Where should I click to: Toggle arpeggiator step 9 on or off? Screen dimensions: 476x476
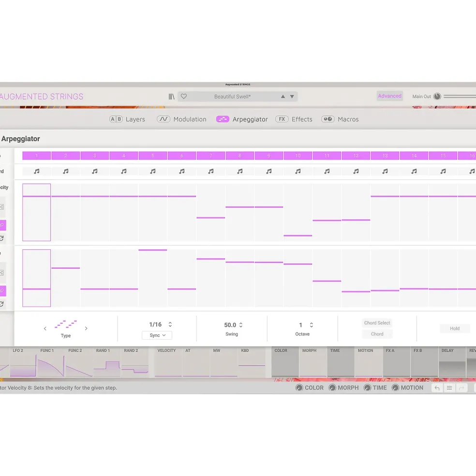click(x=268, y=156)
